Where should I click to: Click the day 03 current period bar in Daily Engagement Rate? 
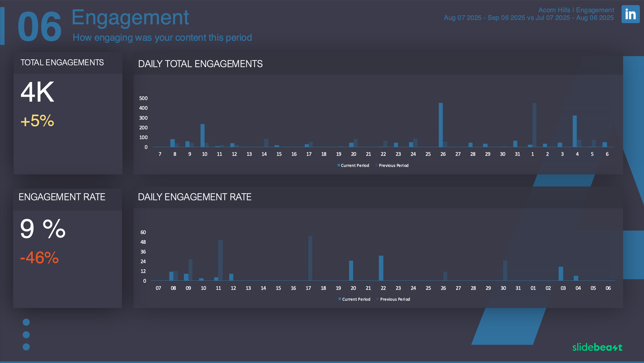[x=561, y=274]
